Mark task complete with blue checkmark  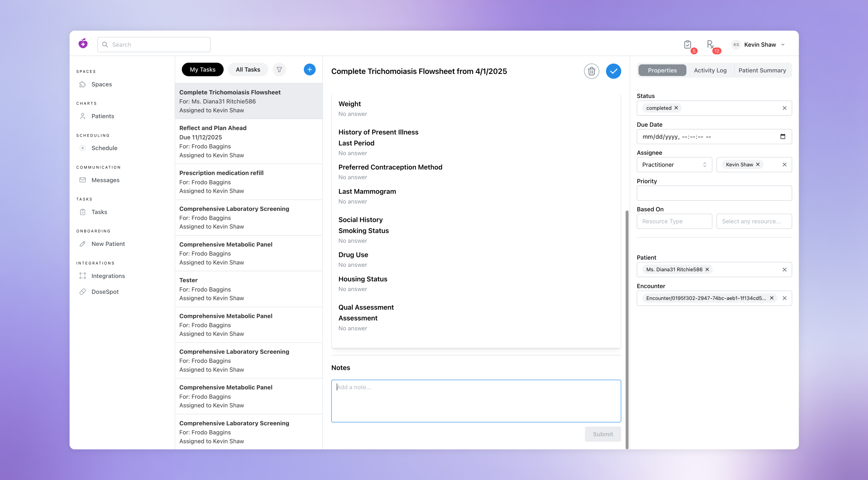(614, 71)
